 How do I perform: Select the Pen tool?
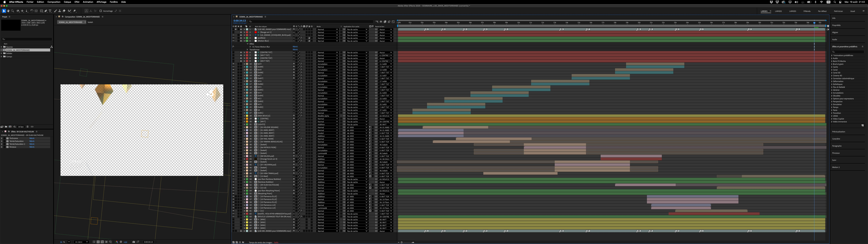pyautogui.click(x=46, y=11)
